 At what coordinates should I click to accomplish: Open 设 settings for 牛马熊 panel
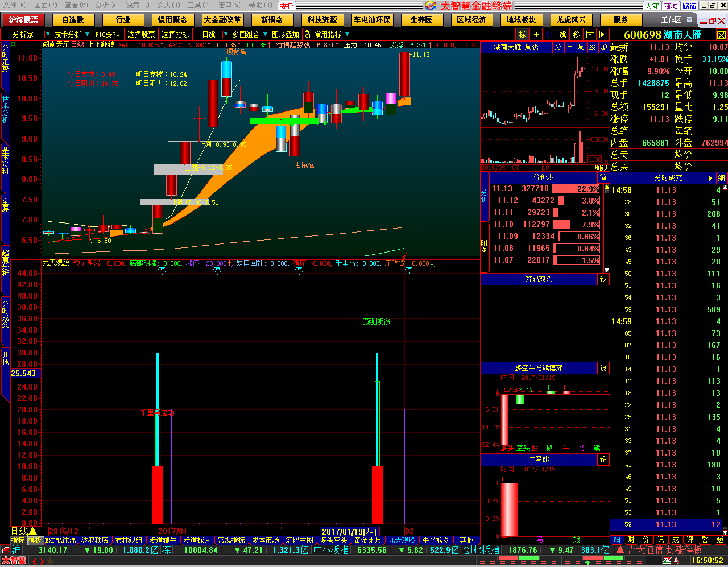coord(603,459)
